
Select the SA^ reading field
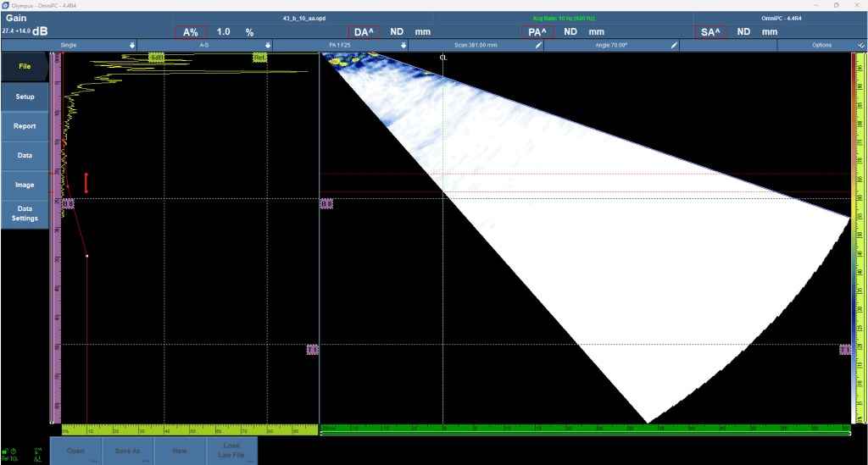[709, 32]
